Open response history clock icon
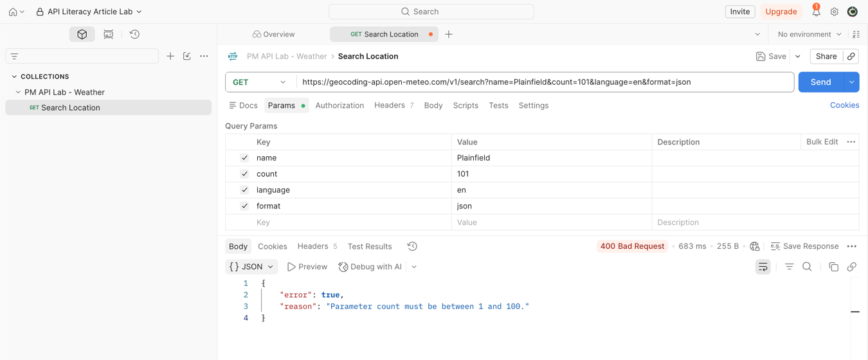This screenshot has height=360, width=868. (x=412, y=246)
